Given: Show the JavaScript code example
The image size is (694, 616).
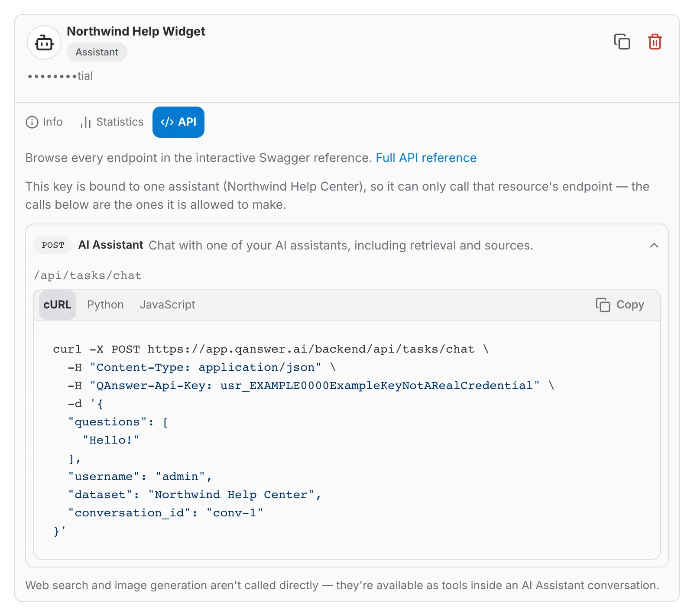Looking at the screenshot, I should point(167,305).
